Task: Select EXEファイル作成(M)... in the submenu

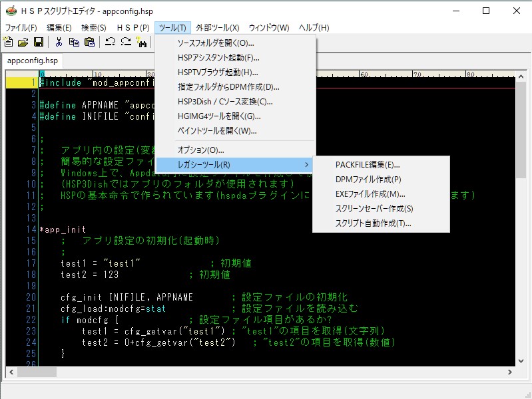Action: (x=381, y=194)
